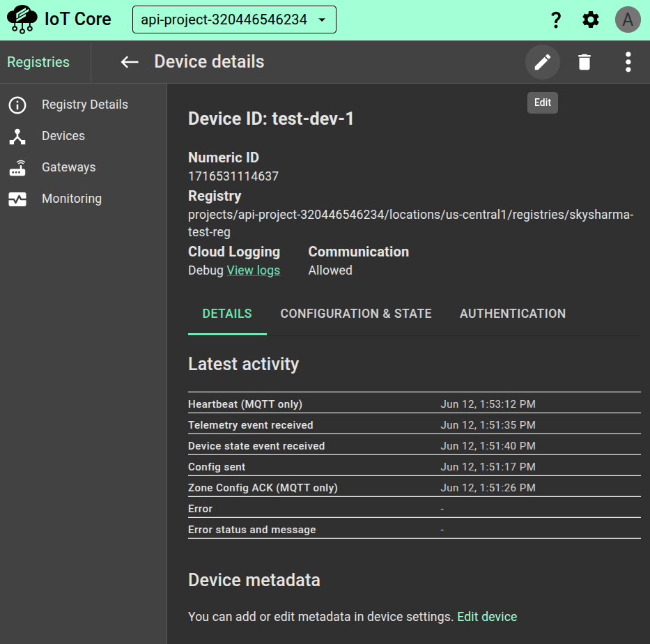Click the Registries header link
The height and width of the screenshot is (644, 650).
pyautogui.click(x=38, y=62)
